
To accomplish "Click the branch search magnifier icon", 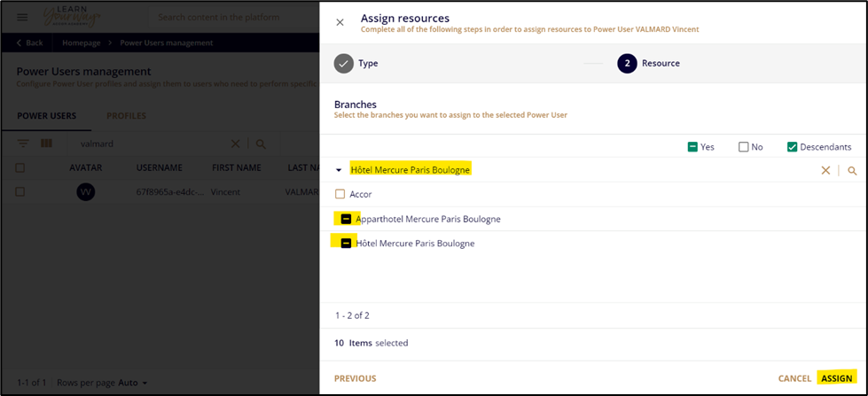I will pyautogui.click(x=852, y=171).
